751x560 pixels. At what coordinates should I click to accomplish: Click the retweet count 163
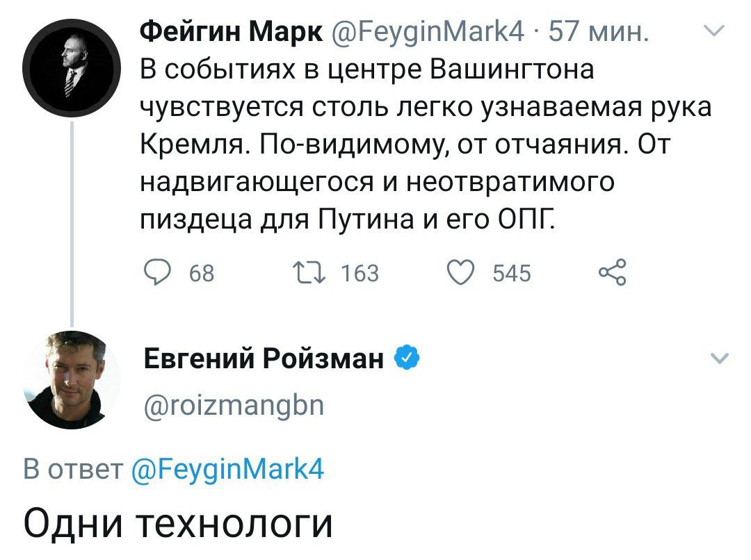click(360, 274)
